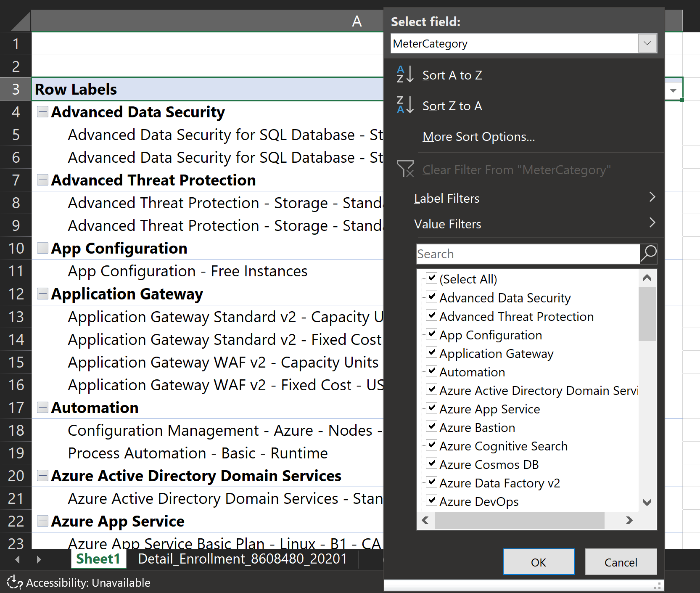Toggle the Automation filter checkbox
Image resolution: width=700 pixels, height=593 pixels.
point(431,371)
